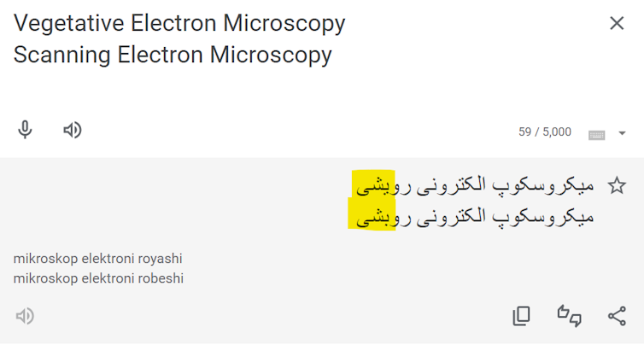Listen to the English source text
This screenshot has height=345, width=644.
73,130
